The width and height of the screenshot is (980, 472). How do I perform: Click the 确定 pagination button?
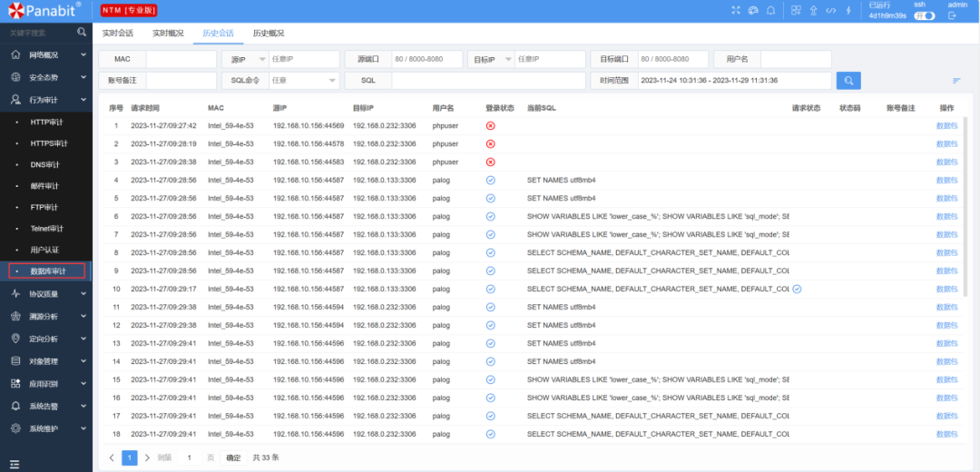pos(233,457)
